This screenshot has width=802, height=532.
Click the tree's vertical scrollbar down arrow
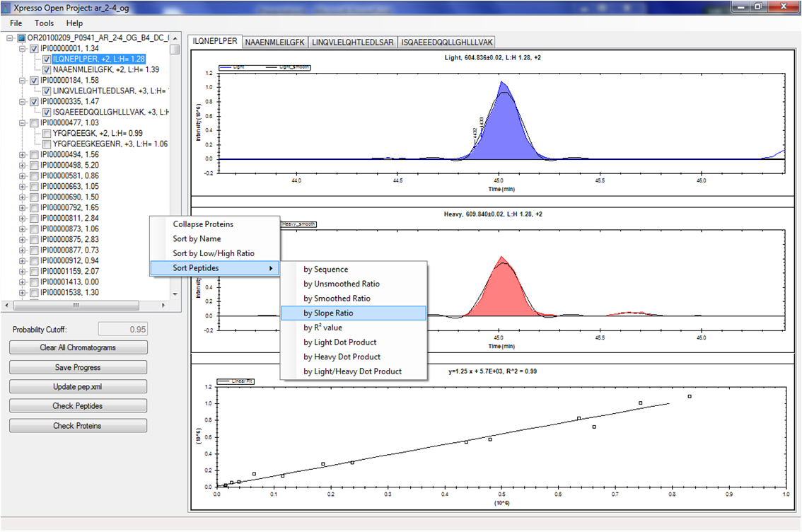click(x=175, y=294)
